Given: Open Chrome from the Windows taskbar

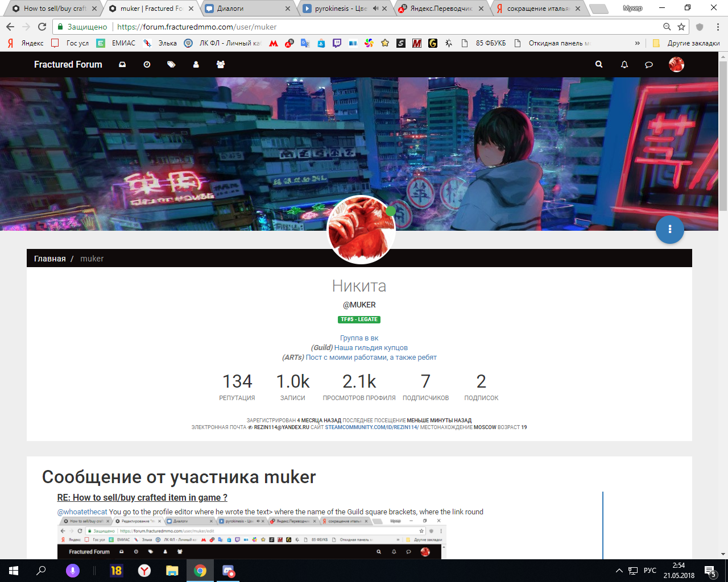Looking at the screenshot, I should click(200, 571).
